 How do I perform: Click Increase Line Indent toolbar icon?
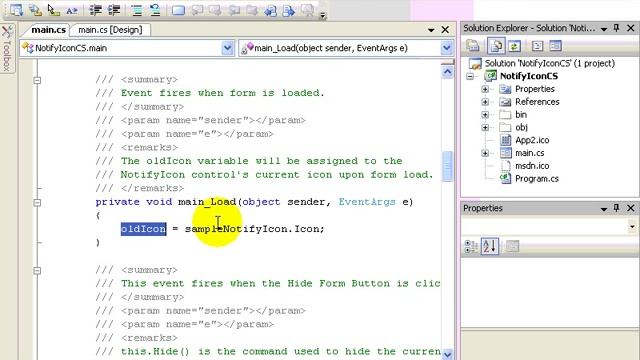point(114,10)
